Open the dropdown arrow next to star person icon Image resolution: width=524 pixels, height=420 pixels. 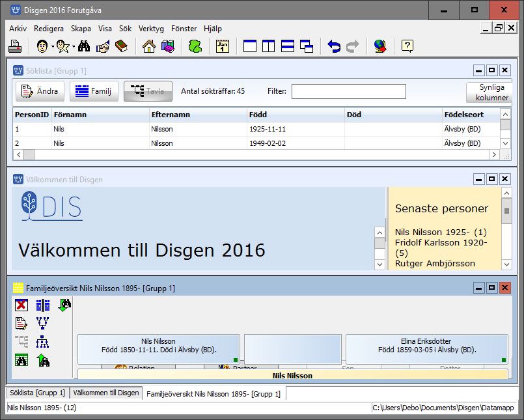[x=74, y=46]
